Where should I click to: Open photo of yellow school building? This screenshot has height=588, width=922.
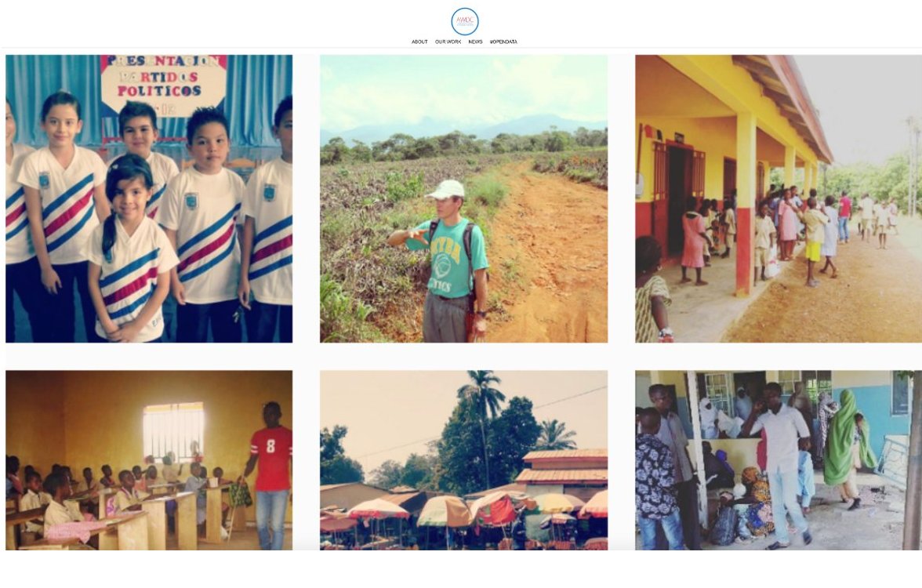pos(779,199)
